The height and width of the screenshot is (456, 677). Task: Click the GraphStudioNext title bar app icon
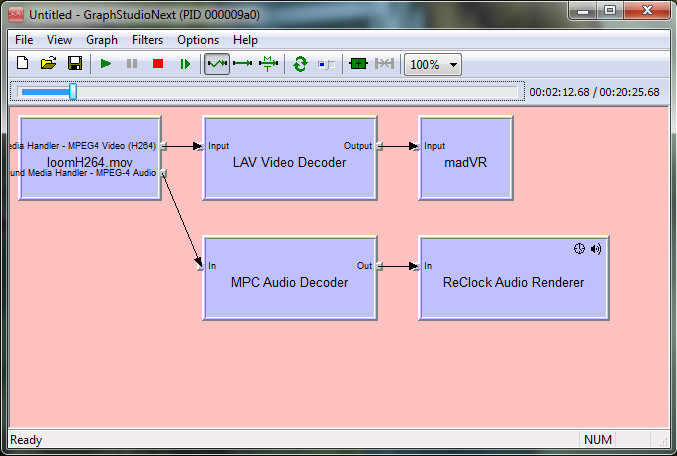(16, 15)
